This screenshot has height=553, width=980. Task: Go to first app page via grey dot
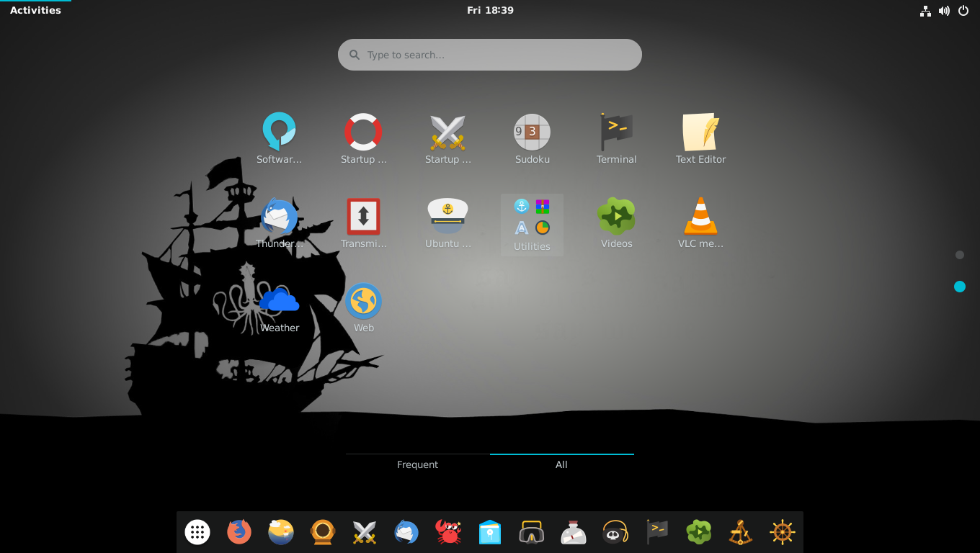point(959,255)
